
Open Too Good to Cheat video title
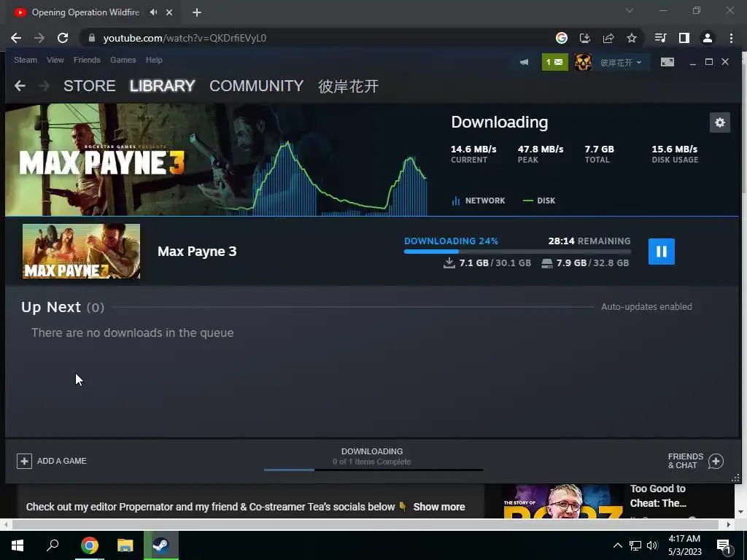658,496
